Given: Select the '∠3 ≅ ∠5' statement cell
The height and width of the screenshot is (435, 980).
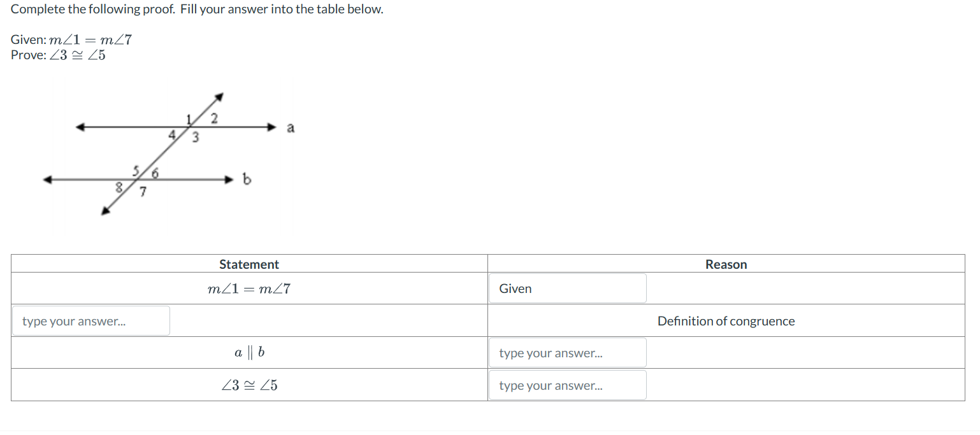Looking at the screenshot, I should click(249, 385).
